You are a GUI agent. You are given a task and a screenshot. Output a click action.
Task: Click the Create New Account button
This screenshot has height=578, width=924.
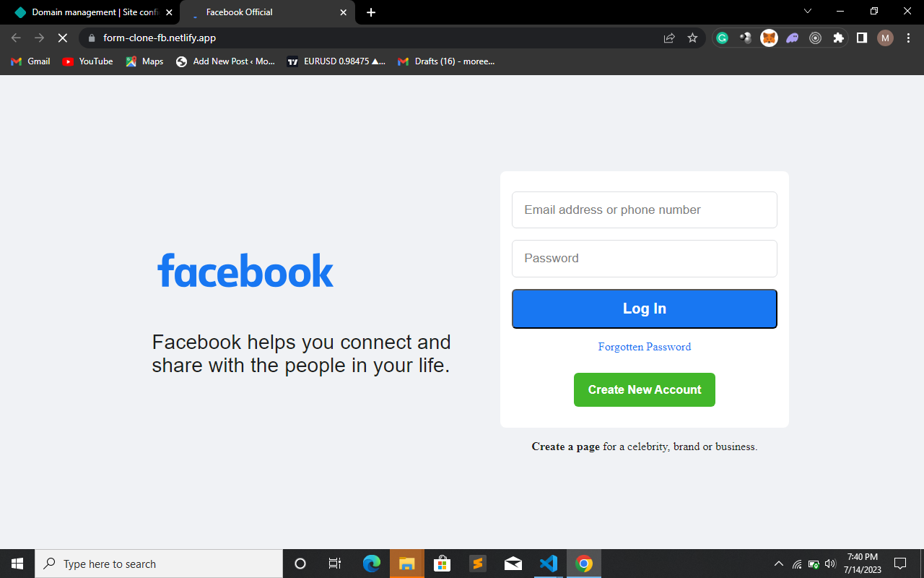pyautogui.click(x=644, y=390)
